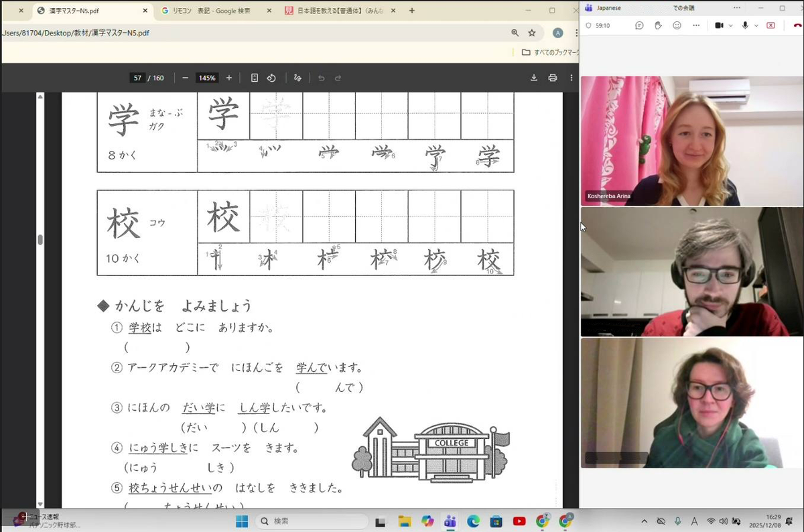The width and height of the screenshot is (804, 532).
Task: Rotate the PDF page counterclockwise
Action: pos(271,78)
